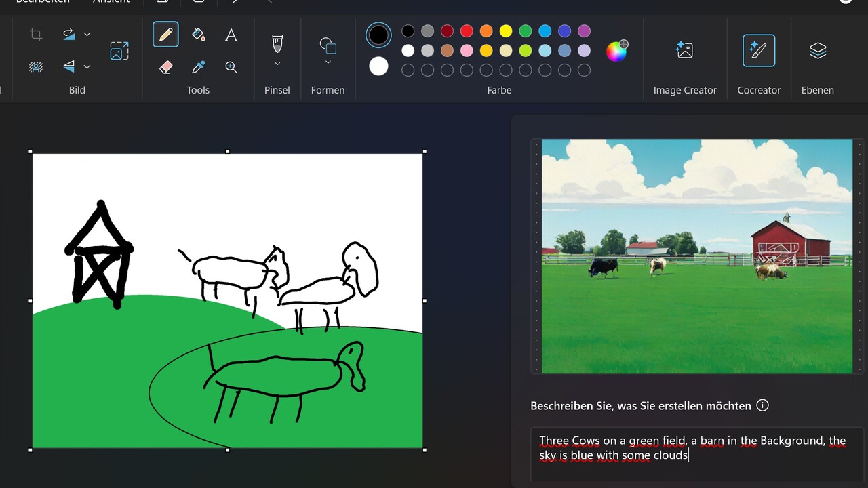Viewport: 868px width, 488px height.
Task: Open the Formen shapes dropdown
Action: [x=328, y=62]
